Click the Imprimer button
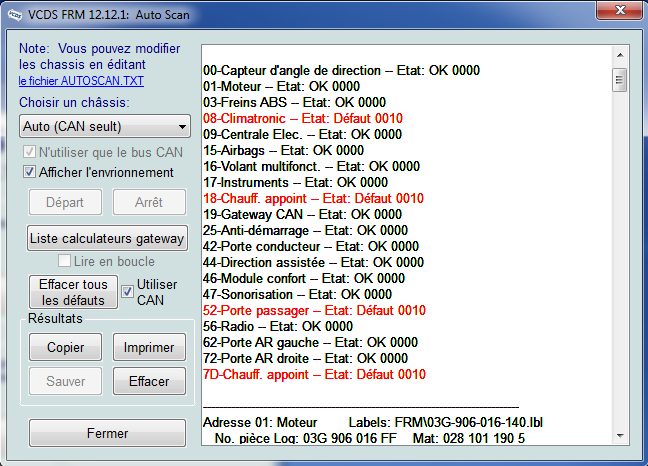Viewport: 648px width, 466px height. tap(149, 347)
